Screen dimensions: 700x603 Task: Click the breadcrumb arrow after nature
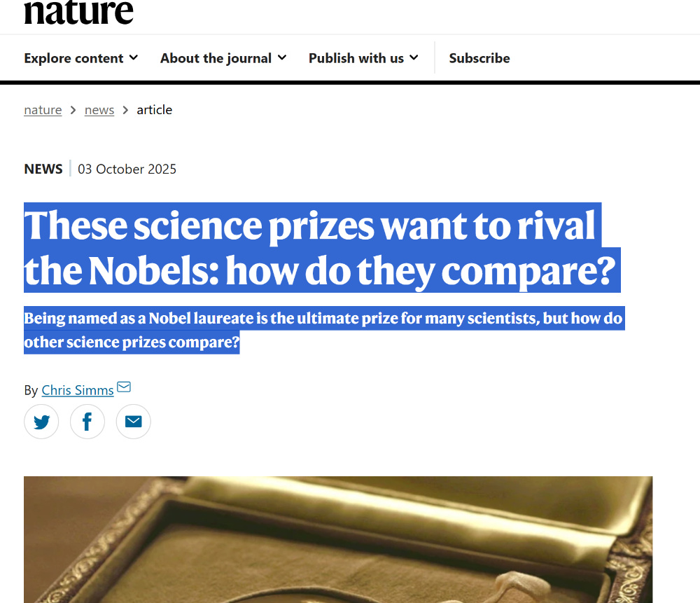[x=73, y=110]
